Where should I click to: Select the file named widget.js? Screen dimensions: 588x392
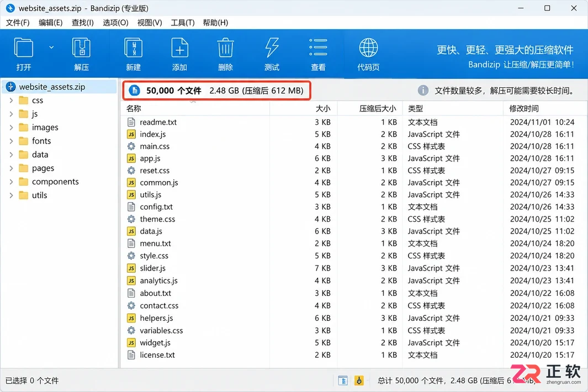click(x=155, y=343)
